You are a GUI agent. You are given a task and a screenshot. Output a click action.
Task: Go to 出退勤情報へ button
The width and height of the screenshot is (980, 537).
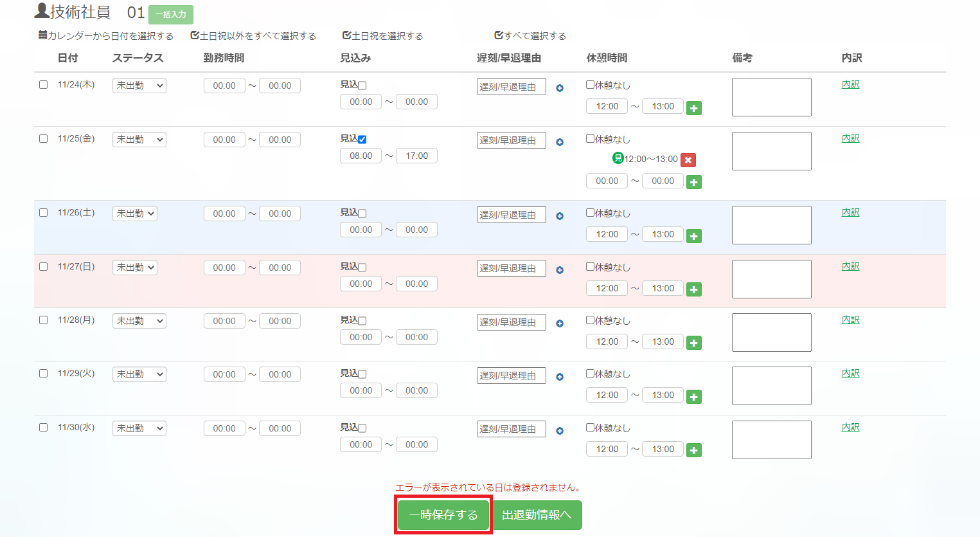click(x=537, y=515)
